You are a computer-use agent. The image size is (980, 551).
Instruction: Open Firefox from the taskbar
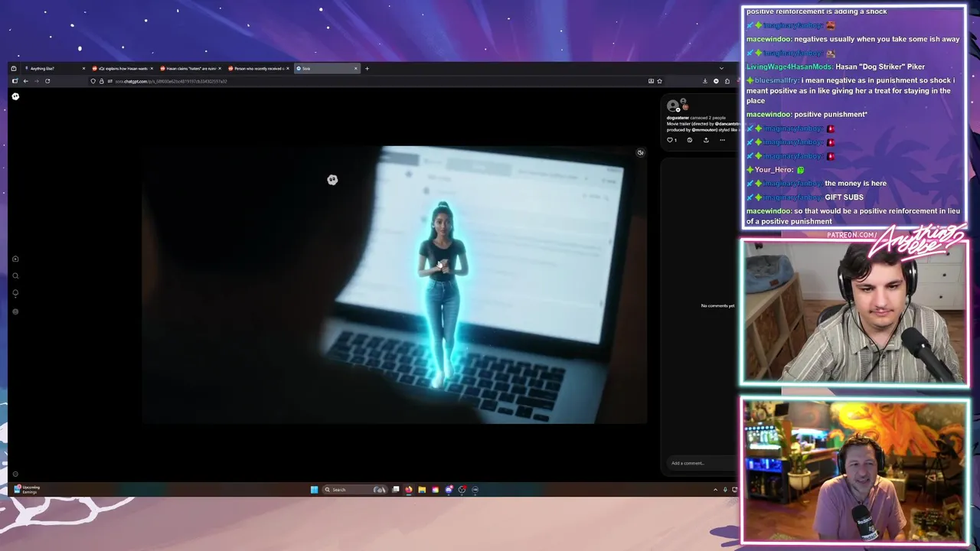[x=409, y=490]
